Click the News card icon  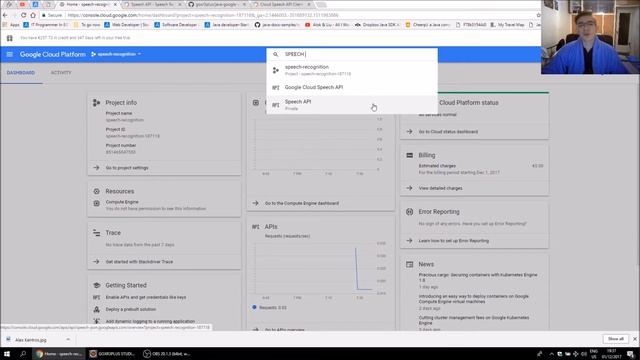(x=409, y=264)
